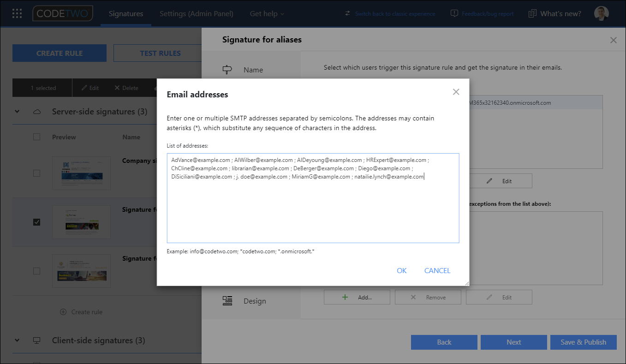Collapse Server-side signatures section

[17, 112]
